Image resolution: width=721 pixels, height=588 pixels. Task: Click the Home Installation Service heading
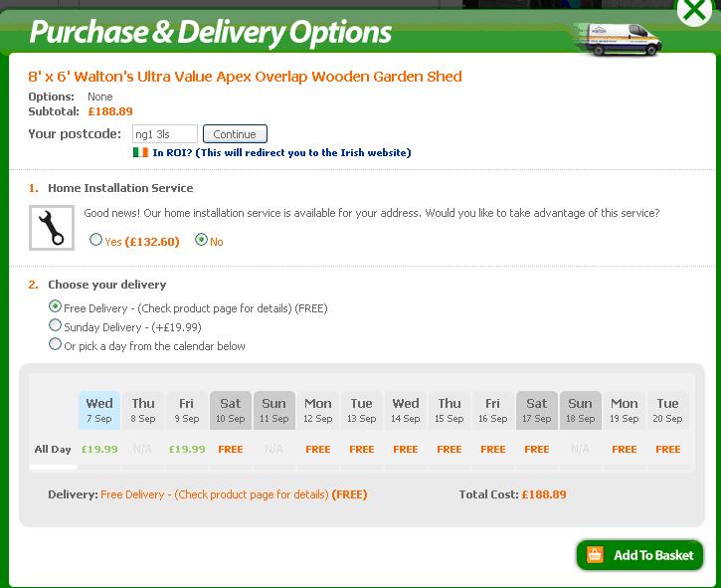click(x=120, y=188)
